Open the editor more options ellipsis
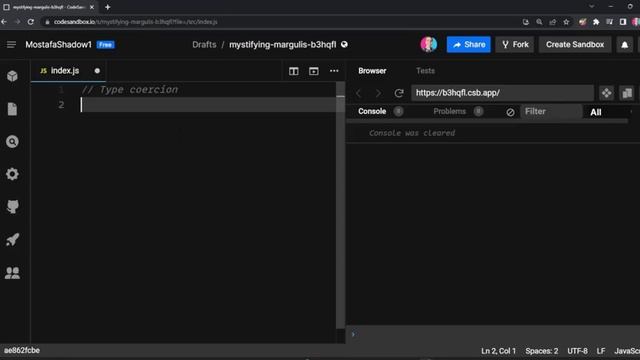 334,71
